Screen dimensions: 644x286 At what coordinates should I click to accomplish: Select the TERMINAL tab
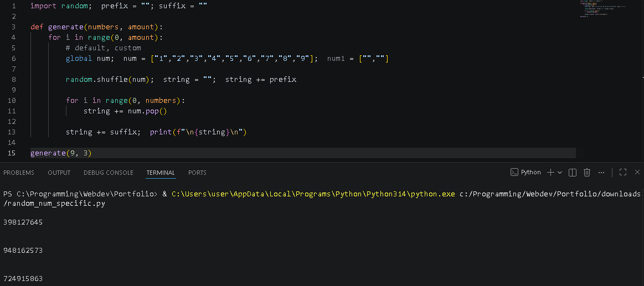pos(161,173)
